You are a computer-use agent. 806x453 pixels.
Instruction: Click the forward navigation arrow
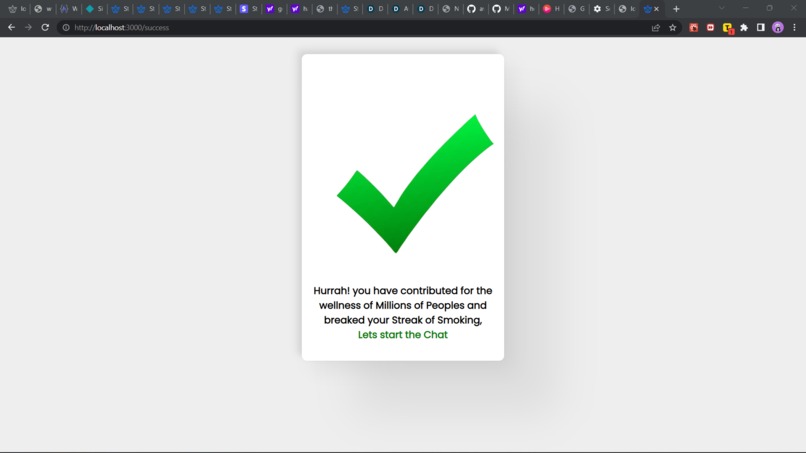point(28,27)
